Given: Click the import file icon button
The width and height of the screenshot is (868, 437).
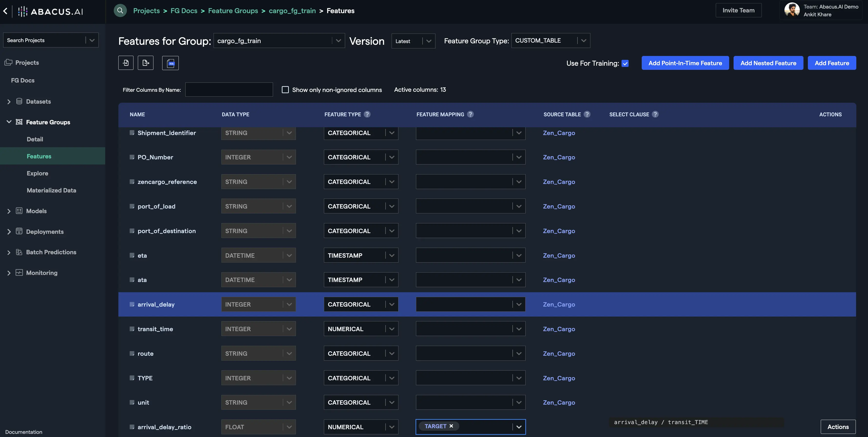Looking at the screenshot, I should tap(126, 63).
